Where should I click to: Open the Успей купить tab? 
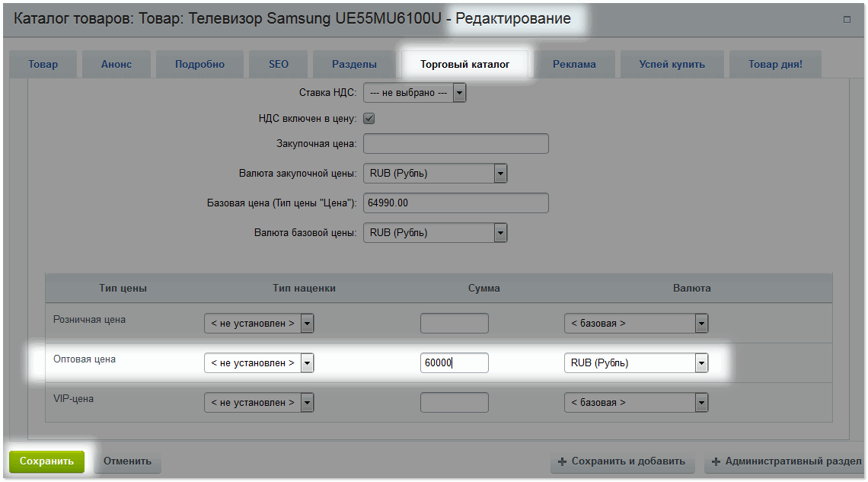pos(672,64)
